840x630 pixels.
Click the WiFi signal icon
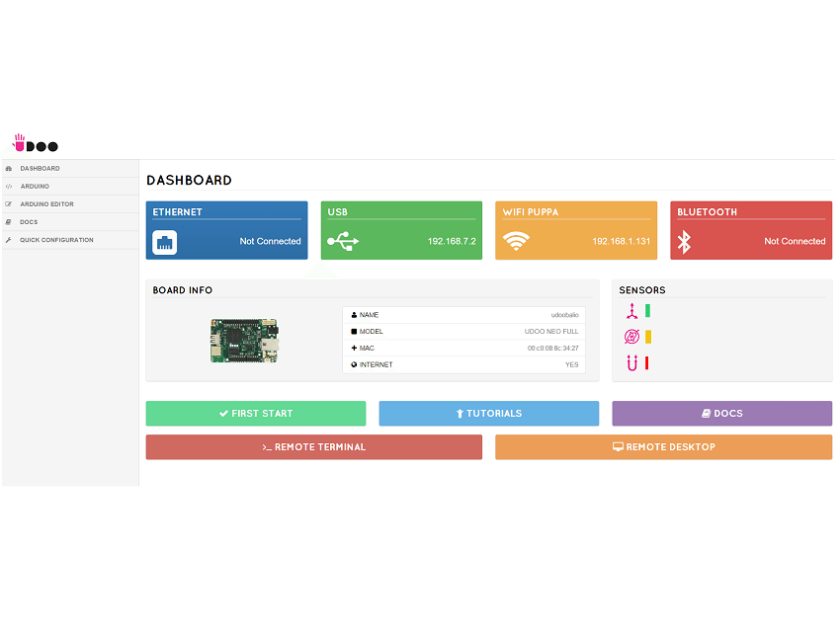point(516,241)
